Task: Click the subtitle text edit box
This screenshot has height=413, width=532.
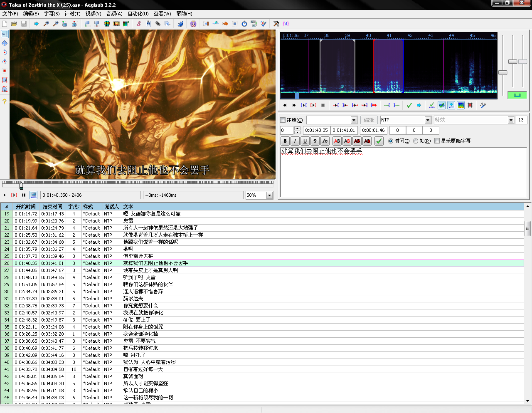Action: (404, 172)
